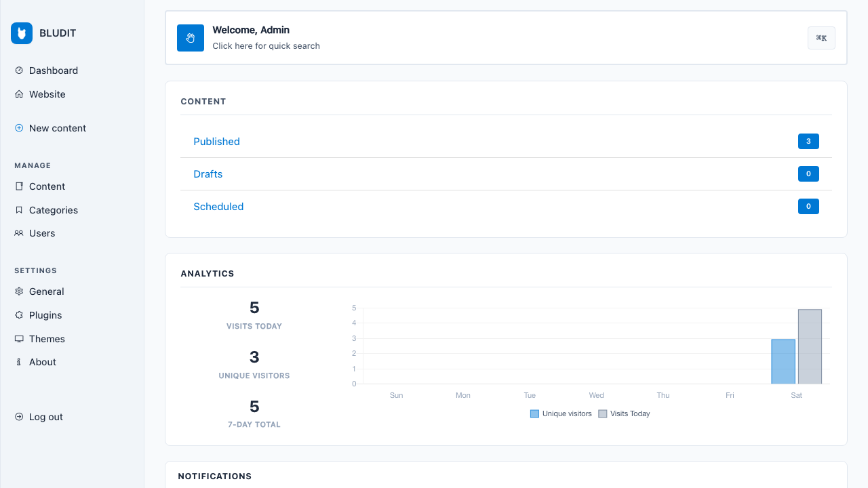Click the Drafts count badge 0
Viewport: 868px width, 488px height.
coord(808,174)
